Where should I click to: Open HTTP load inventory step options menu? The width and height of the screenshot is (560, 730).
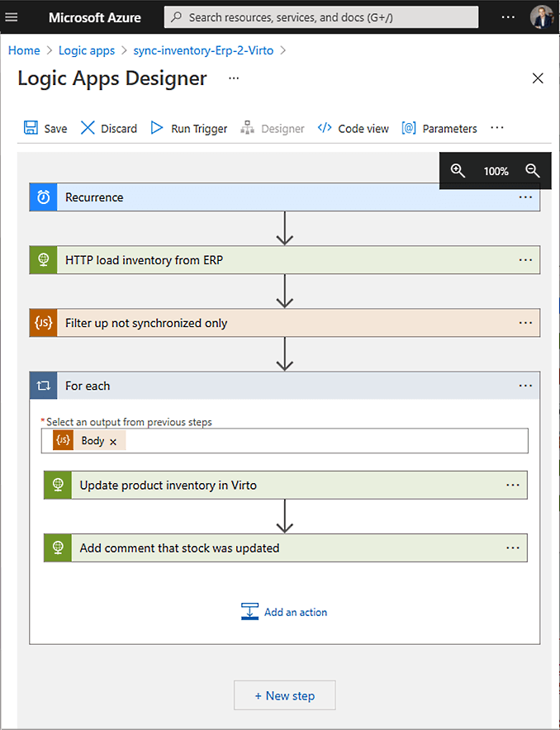click(x=525, y=260)
